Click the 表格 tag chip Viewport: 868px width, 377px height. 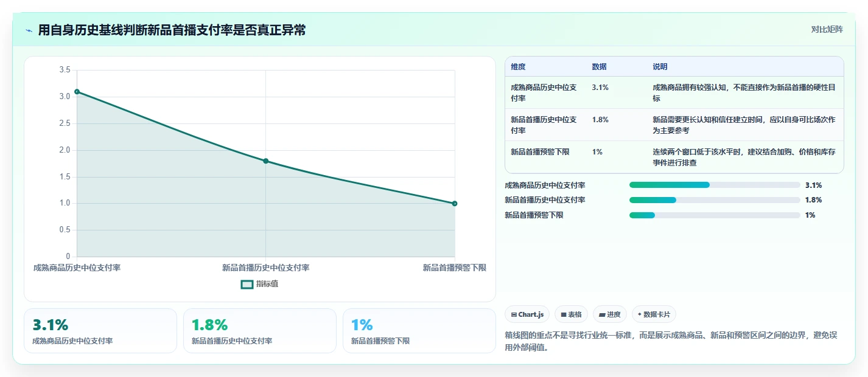point(571,314)
